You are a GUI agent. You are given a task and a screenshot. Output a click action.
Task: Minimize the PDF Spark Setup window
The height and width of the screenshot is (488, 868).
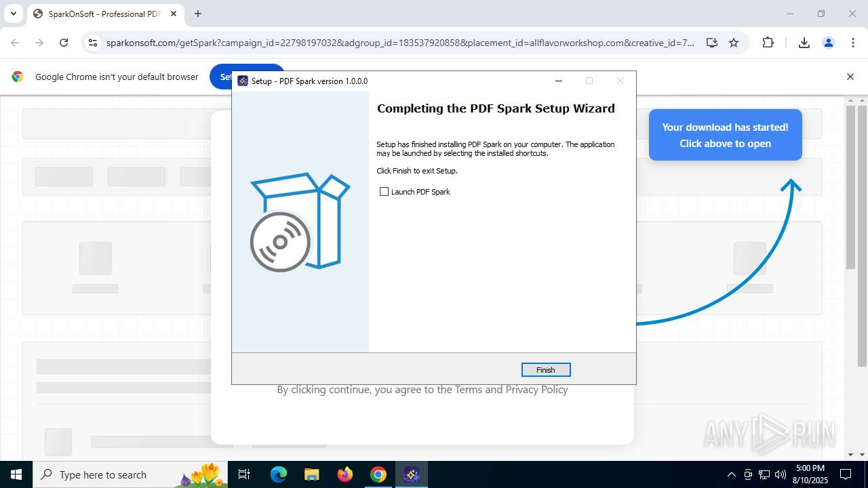(559, 81)
